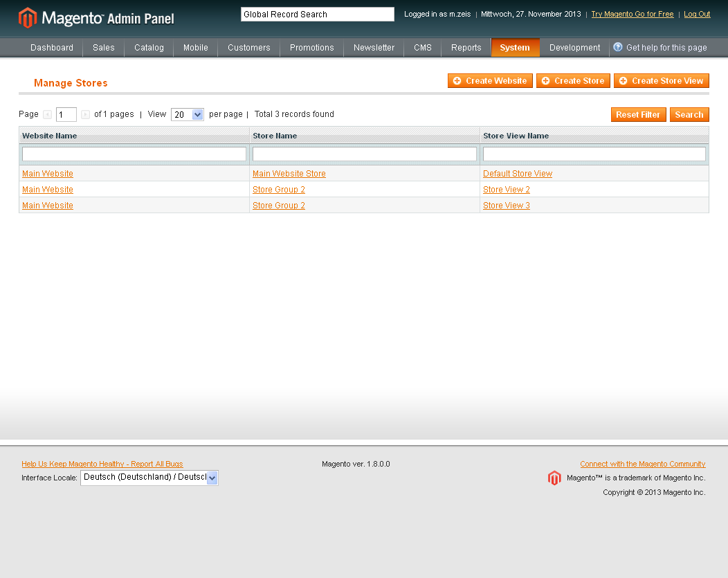Click the Store Name filter field
The width and height of the screenshot is (728, 578).
[x=365, y=154]
